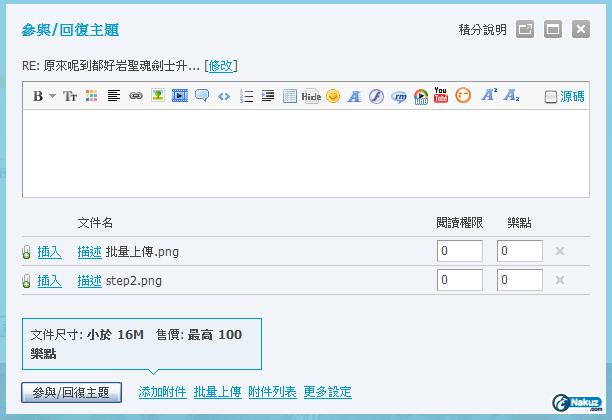Remove attachment 批量上傳.png
This screenshot has height=420, width=612.
click(560, 251)
